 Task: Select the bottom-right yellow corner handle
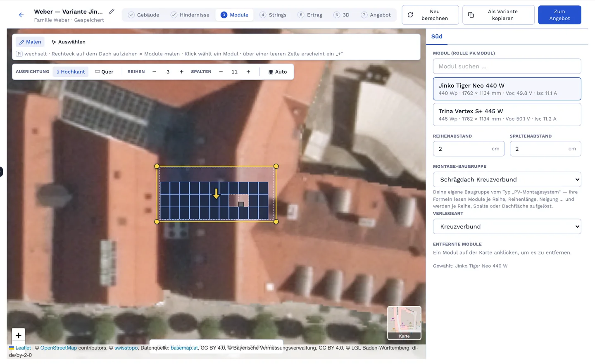click(276, 222)
